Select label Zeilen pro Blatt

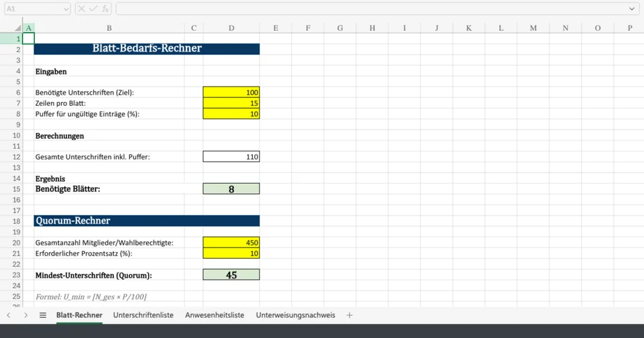pyautogui.click(x=60, y=103)
